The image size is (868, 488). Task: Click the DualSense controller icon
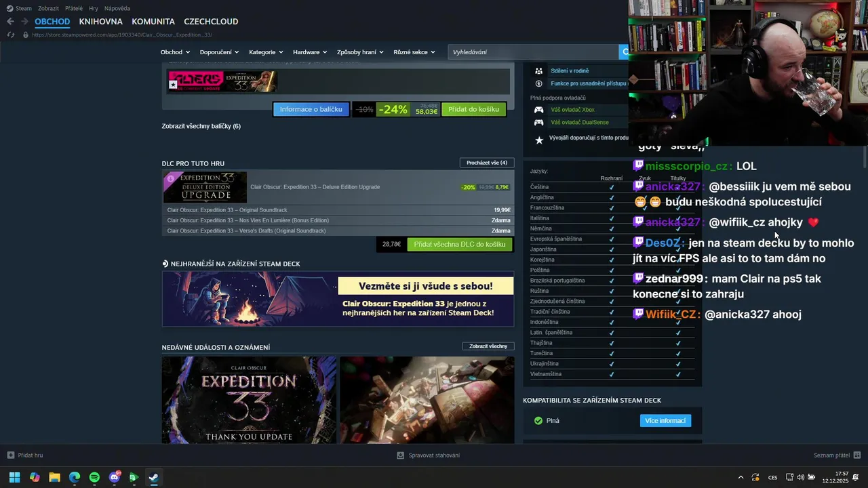(539, 123)
